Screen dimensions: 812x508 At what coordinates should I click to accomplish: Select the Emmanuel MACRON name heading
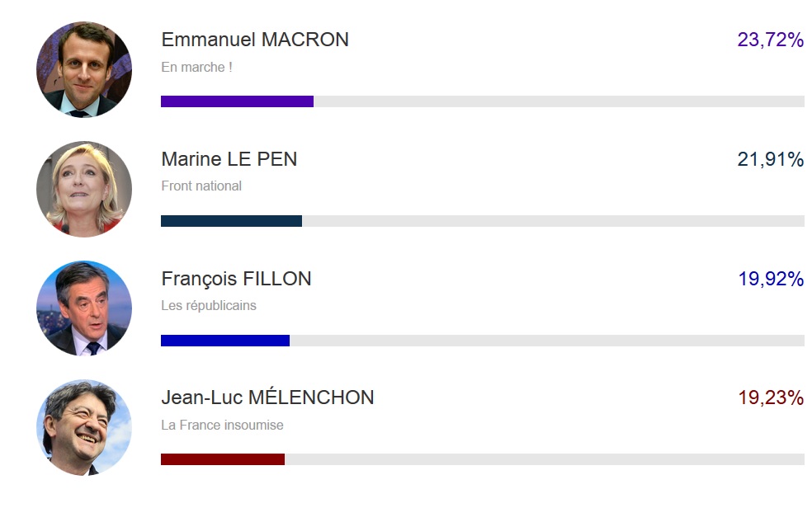[x=255, y=40]
